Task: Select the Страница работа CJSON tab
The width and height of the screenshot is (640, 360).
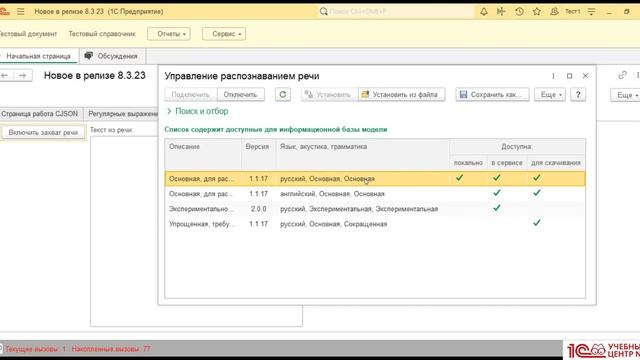Action: (40, 114)
